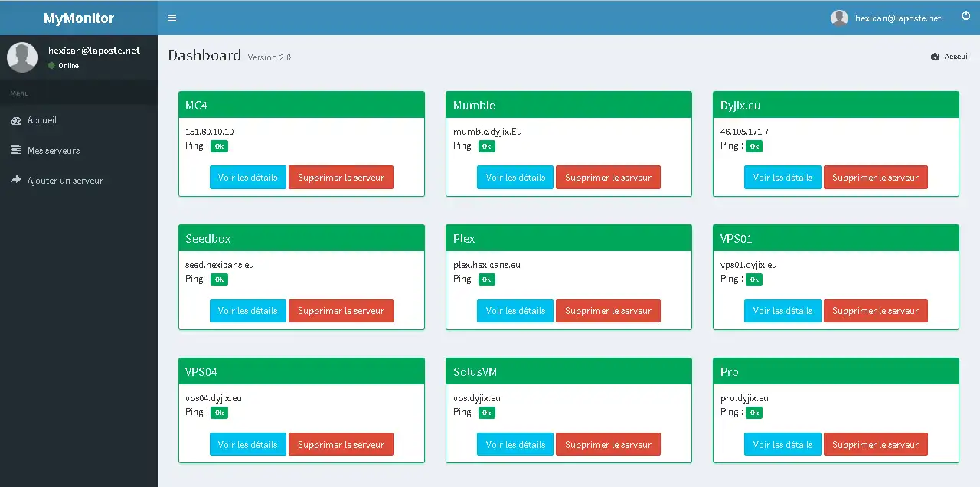The height and width of the screenshot is (487, 980).
Task: Delete the Mumble server
Action: pos(608,177)
